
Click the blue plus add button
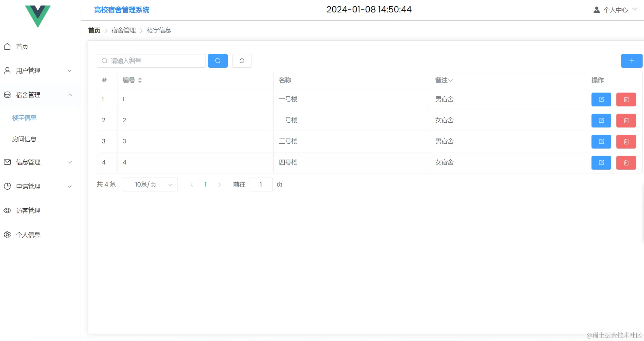[632, 61]
